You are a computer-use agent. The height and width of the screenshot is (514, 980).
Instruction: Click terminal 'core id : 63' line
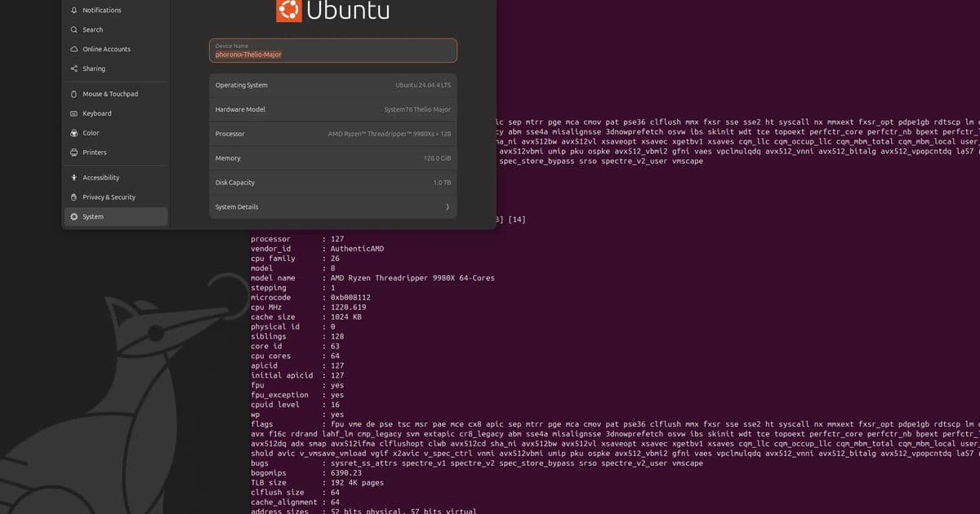click(295, 347)
